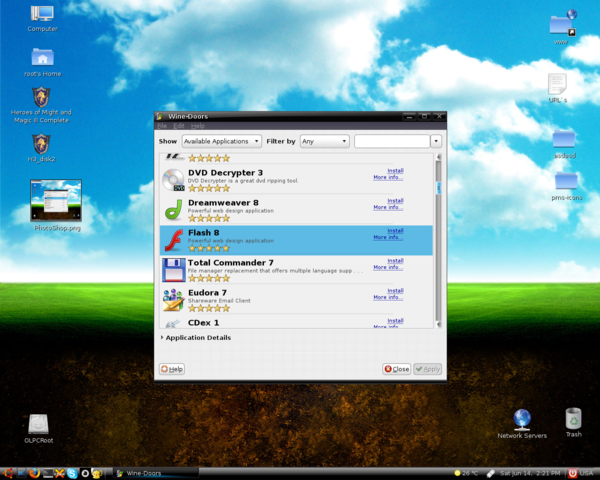Click Install link for CDex 1
This screenshot has width=600, height=480.
(395, 321)
